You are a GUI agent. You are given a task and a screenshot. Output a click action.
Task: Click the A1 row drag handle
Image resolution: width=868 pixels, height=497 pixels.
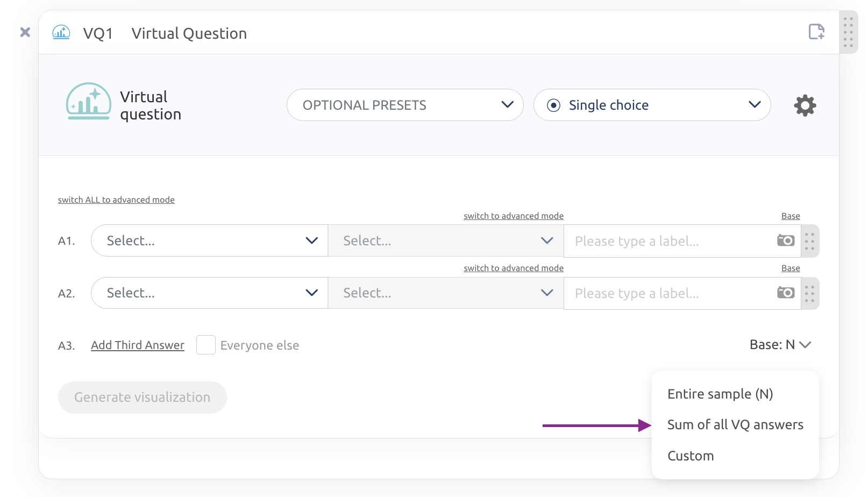tap(810, 241)
